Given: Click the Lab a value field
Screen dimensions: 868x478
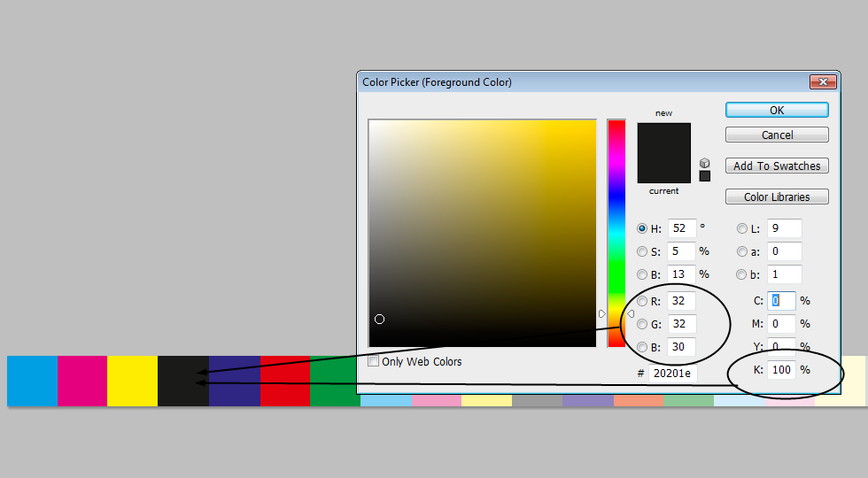Looking at the screenshot, I should tap(785, 251).
